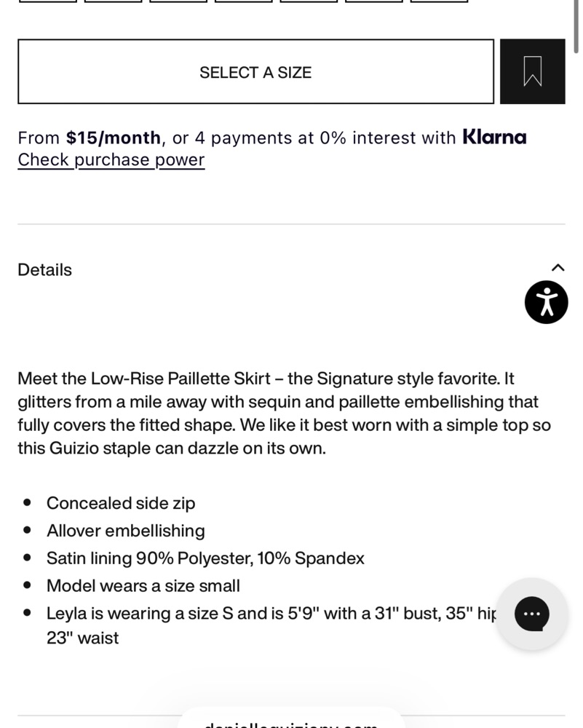Click the Concealed side zip bullet
The height and width of the screenshot is (728, 583).
pyautogui.click(x=121, y=503)
